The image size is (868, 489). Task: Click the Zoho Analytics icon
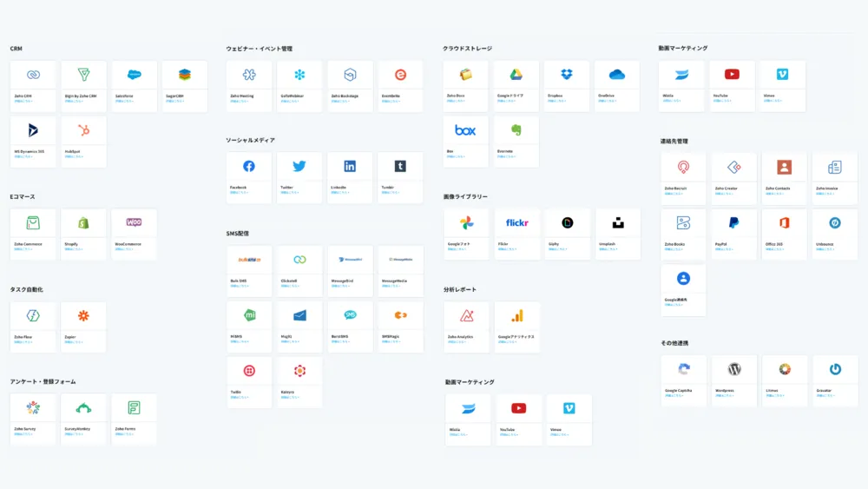point(467,315)
